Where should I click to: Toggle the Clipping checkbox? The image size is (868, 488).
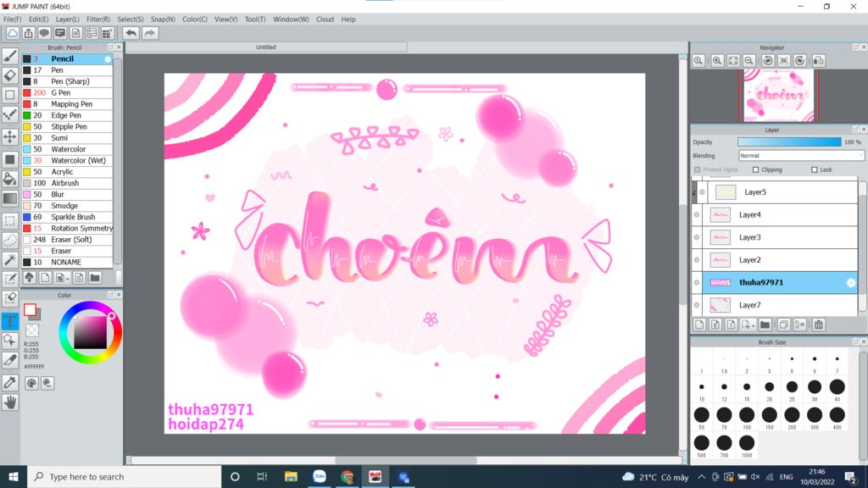point(755,169)
